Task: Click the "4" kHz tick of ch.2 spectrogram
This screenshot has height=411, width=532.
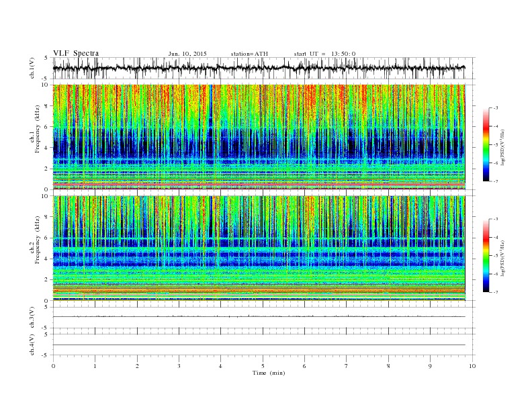Action: (46, 259)
